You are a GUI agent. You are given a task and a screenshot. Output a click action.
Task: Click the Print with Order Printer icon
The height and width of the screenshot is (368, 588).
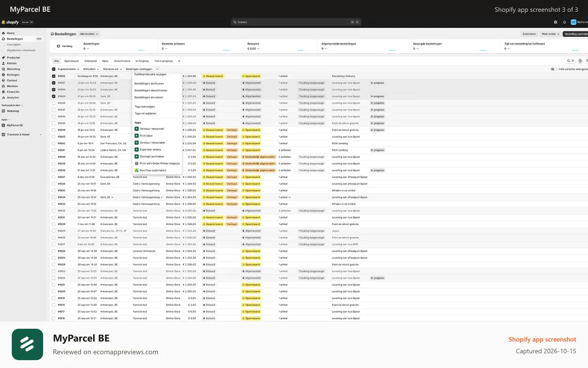[137, 163]
